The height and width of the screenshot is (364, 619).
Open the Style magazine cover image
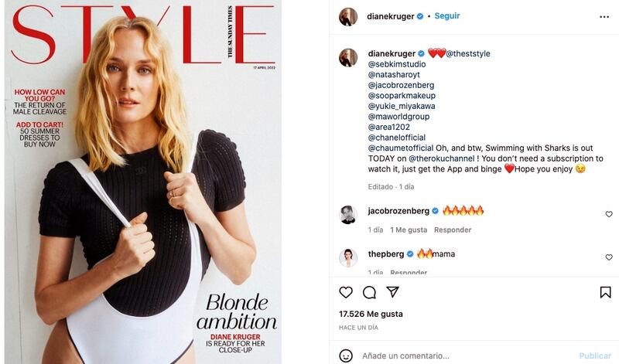pos(143,182)
